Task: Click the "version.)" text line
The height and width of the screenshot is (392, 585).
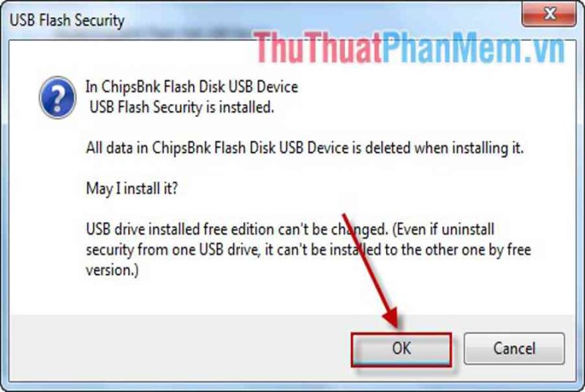Action: point(113,270)
